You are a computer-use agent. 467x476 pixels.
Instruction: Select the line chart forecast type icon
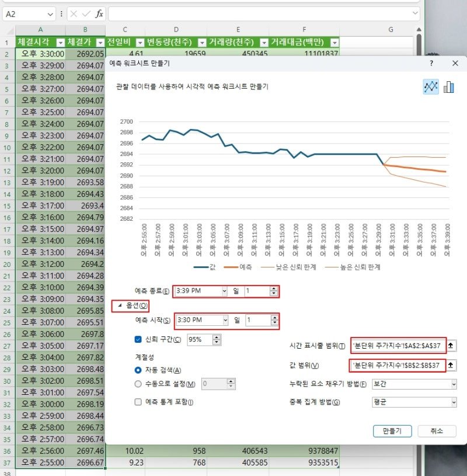coord(431,87)
